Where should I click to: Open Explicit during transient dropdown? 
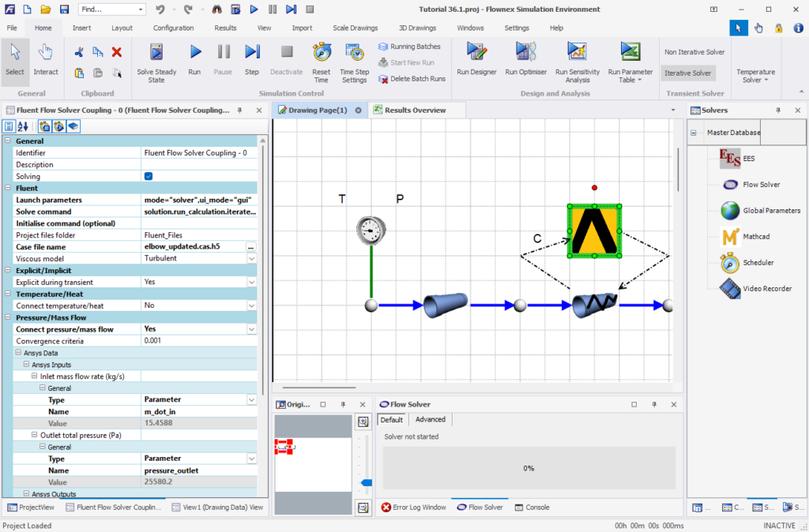[x=251, y=282]
